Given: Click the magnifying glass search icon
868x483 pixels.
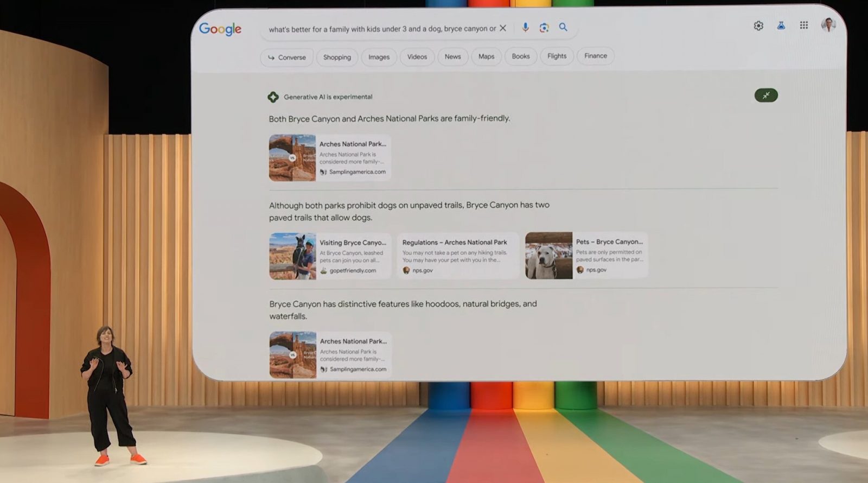Looking at the screenshot, I should click(x=563, y=27).
